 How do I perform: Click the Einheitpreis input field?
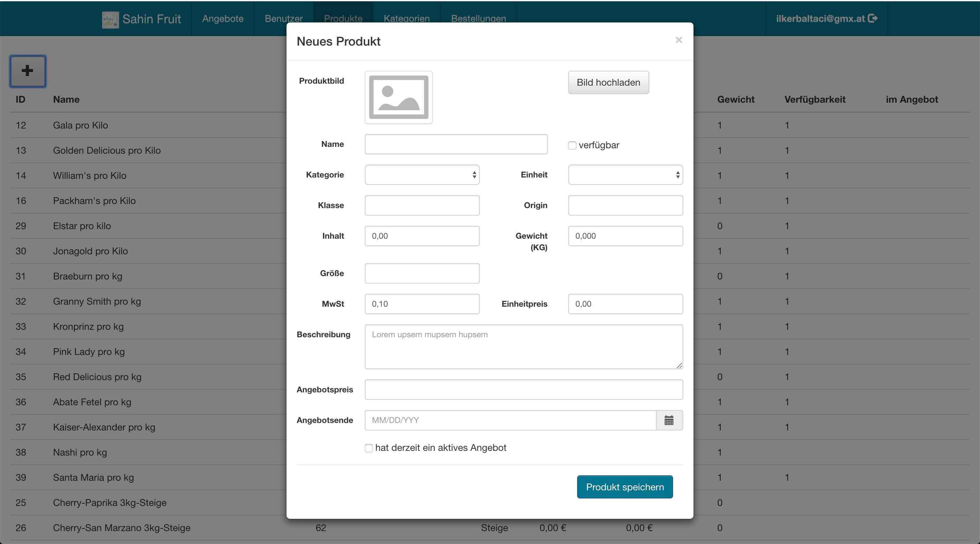click(x=625, y=304)
